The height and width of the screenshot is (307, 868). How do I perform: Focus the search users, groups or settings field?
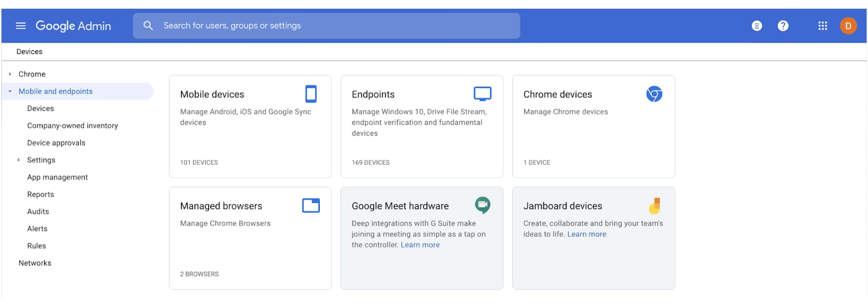327,26
